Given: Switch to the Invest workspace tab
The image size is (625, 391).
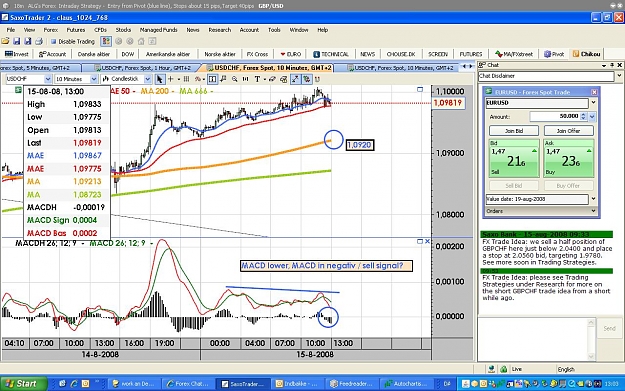Looking at the screenshot, I should coord(17,54).
